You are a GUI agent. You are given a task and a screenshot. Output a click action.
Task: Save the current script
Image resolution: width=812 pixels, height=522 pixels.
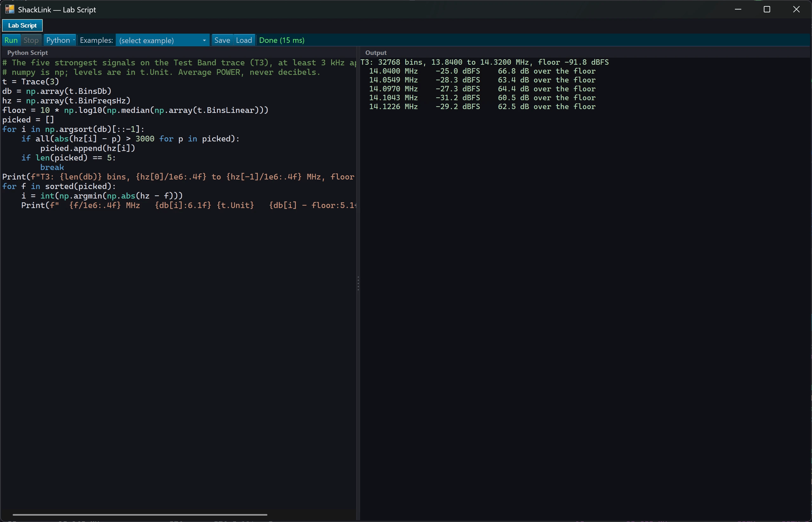[x=222, y=40]
